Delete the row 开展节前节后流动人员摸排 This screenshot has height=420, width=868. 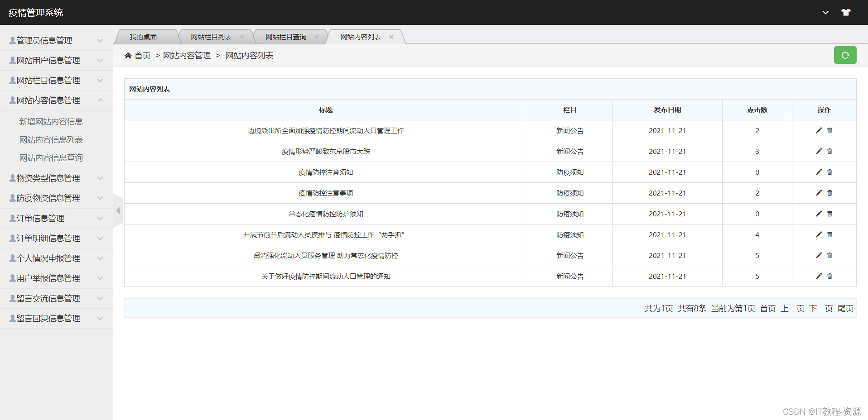pos(830,234)
